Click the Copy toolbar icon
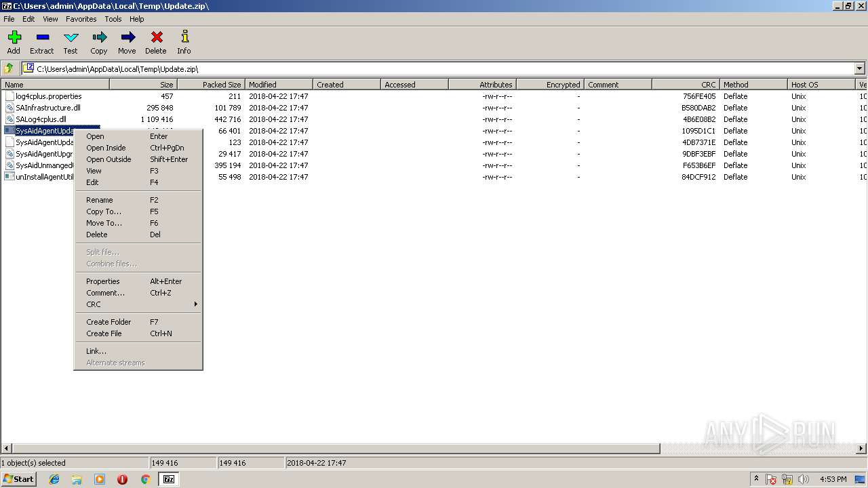This screenshot has height=488, width=868. click(99, 42)
